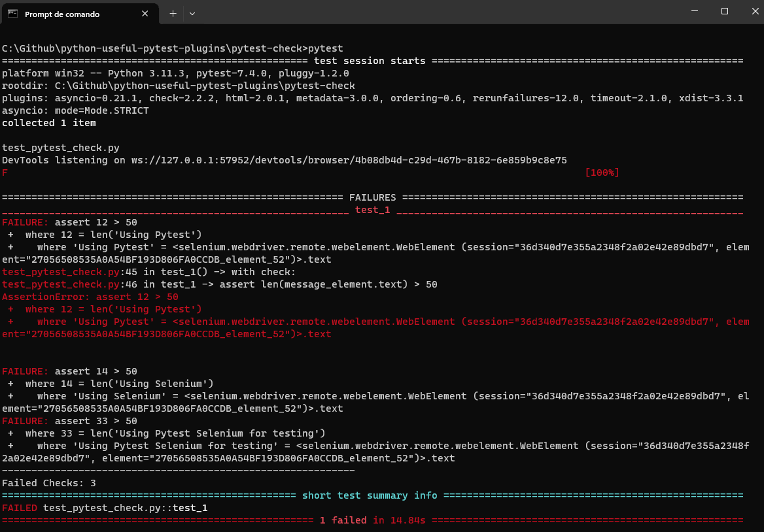Screen dimensions: 764x532
Task: Click the command prompt icon in the tab
Action: point(12,14)
